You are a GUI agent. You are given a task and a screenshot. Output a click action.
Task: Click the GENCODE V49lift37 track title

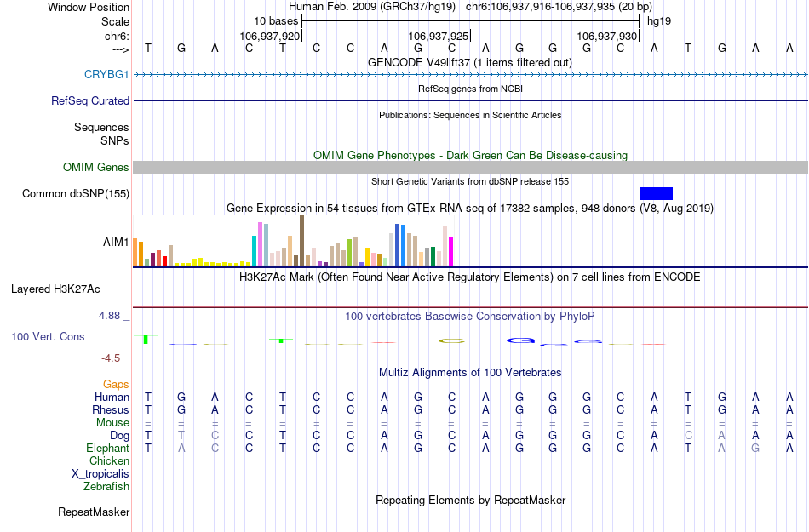pos(470,62)
